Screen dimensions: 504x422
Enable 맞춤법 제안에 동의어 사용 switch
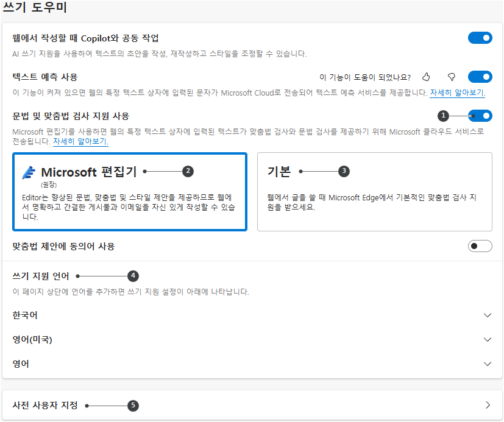tap(480, 247)
